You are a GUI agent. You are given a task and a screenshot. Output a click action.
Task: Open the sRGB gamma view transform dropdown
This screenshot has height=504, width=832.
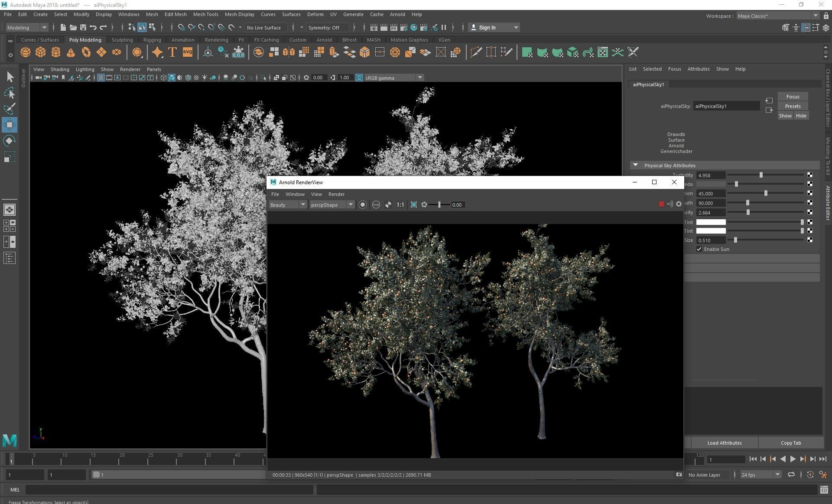coord(394,78)
